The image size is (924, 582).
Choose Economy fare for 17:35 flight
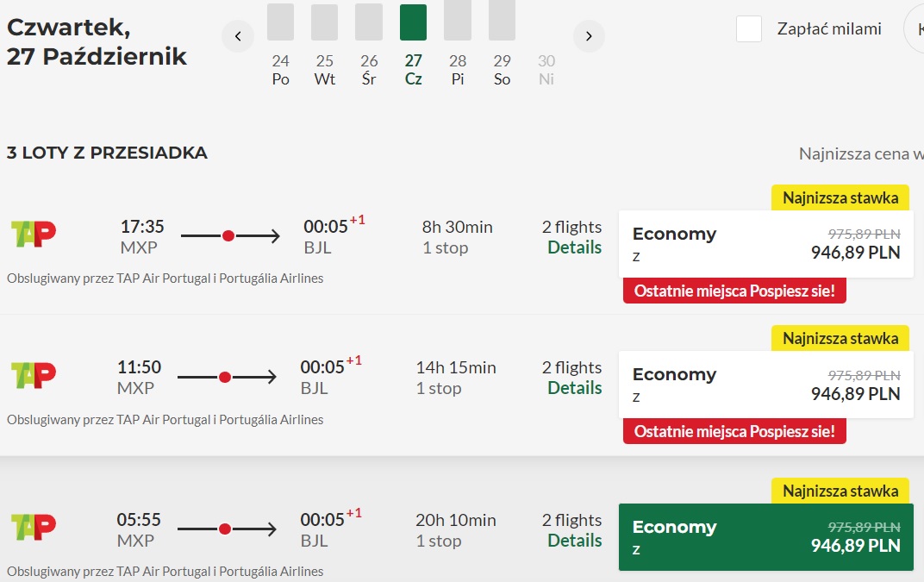point(766,244)
